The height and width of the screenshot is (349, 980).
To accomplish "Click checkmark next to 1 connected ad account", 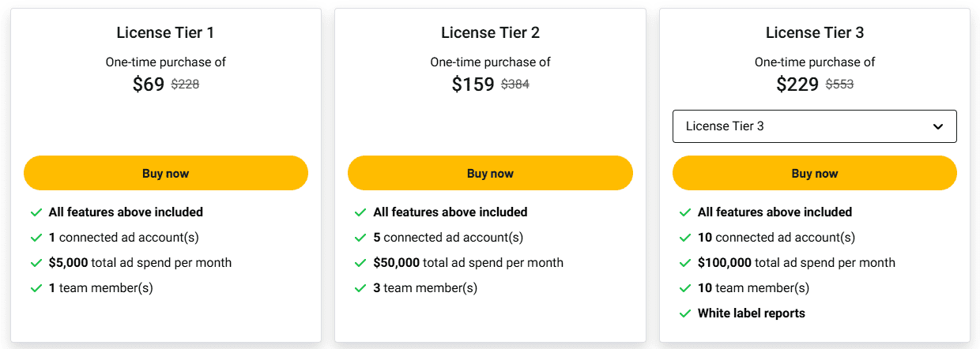I will click(x=36, y=238).
